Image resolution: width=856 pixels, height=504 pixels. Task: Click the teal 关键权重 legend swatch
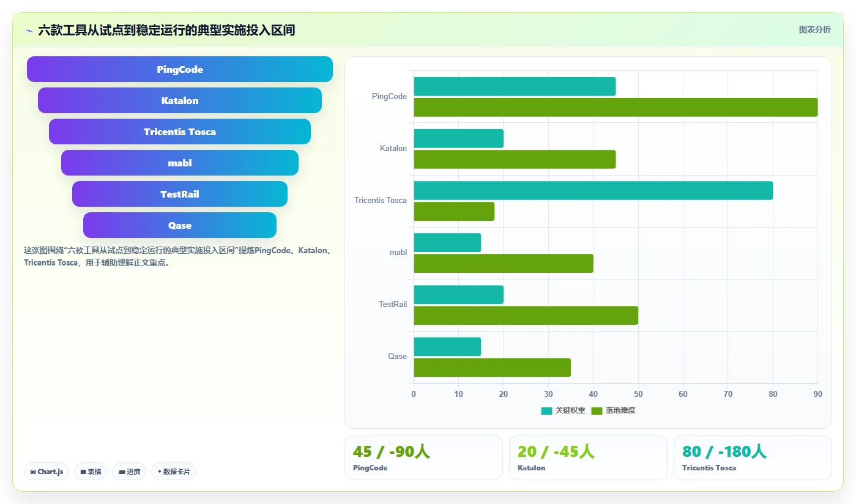pyautogui.click(x=546, y=410)
